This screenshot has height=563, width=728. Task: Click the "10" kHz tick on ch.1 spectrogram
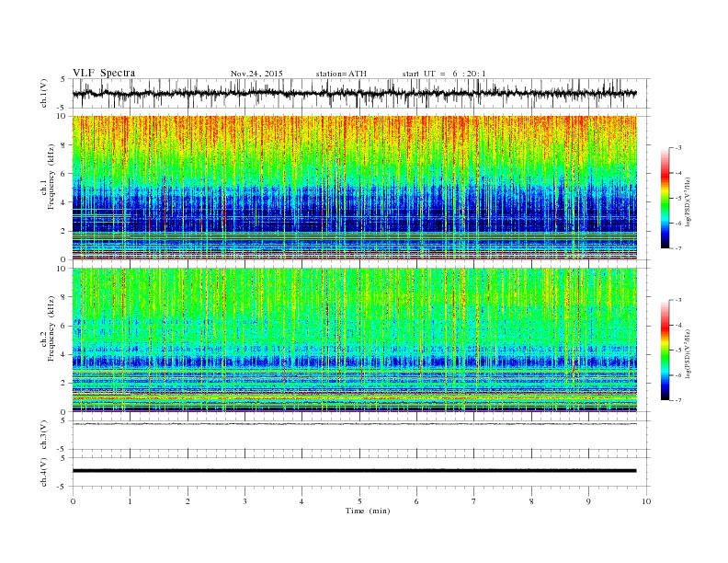click(x=62, y=116)
